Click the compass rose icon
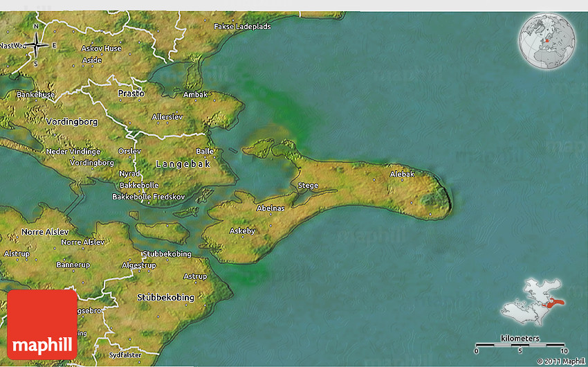Image resolution: width=588 pixels, height=367 pixels. point(36,45)
